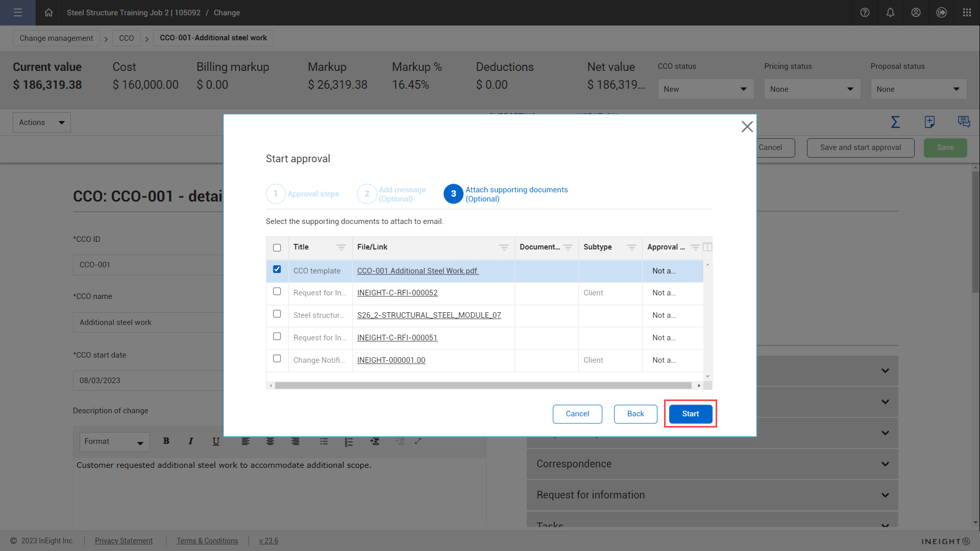Go to Approval steps step 1
980x551 pixels.
point(276,194)
